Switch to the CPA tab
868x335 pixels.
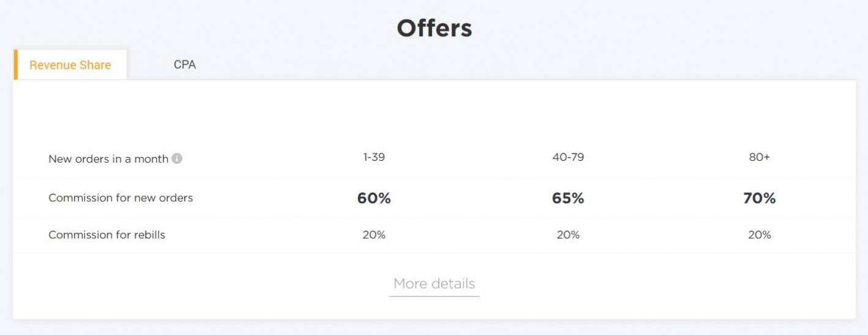click(x=185, y=65)
